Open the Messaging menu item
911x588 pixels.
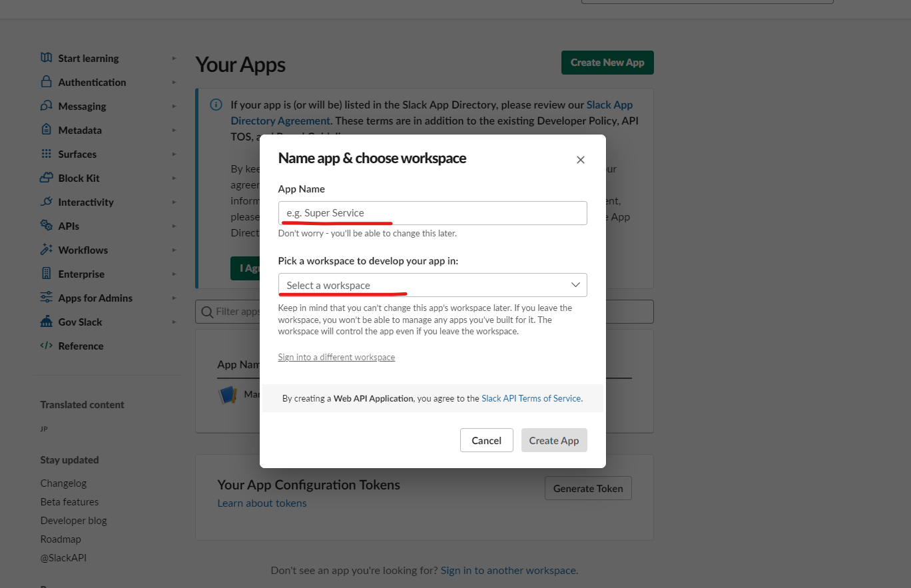(82, 107)
